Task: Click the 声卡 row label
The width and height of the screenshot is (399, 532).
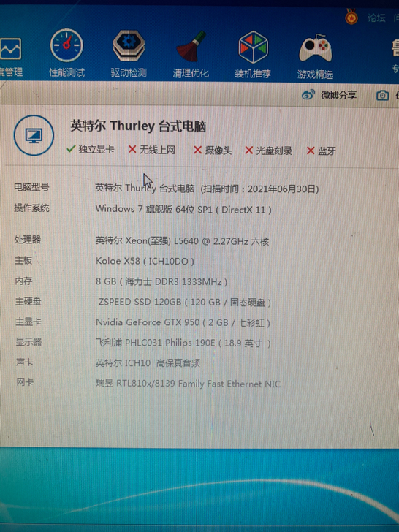Action: pos(25,362)
